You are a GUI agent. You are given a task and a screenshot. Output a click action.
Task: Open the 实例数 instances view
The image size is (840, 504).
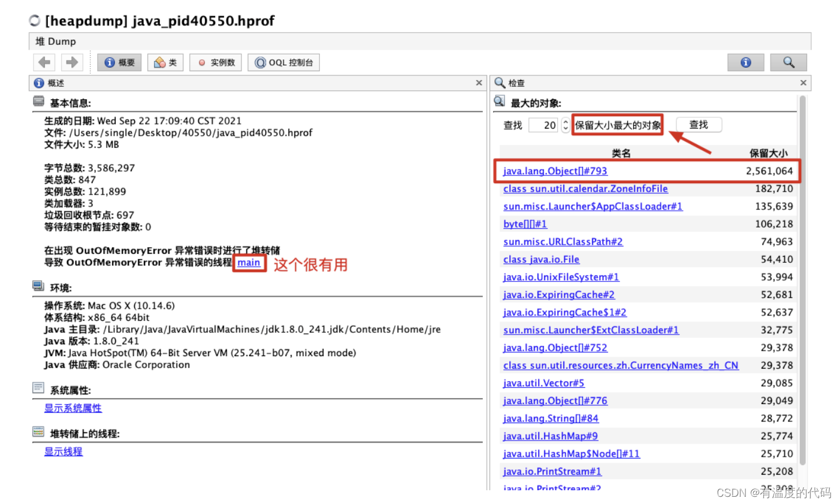click(215, 62)
